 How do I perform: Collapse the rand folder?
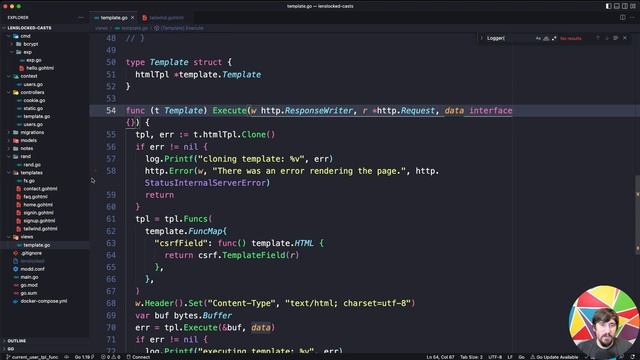click(x=25, y=156)
